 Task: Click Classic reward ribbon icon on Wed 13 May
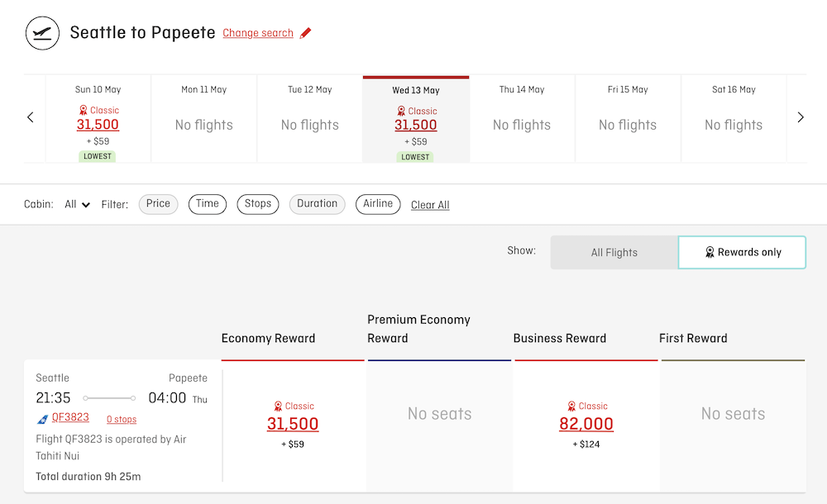click(401, 112)
